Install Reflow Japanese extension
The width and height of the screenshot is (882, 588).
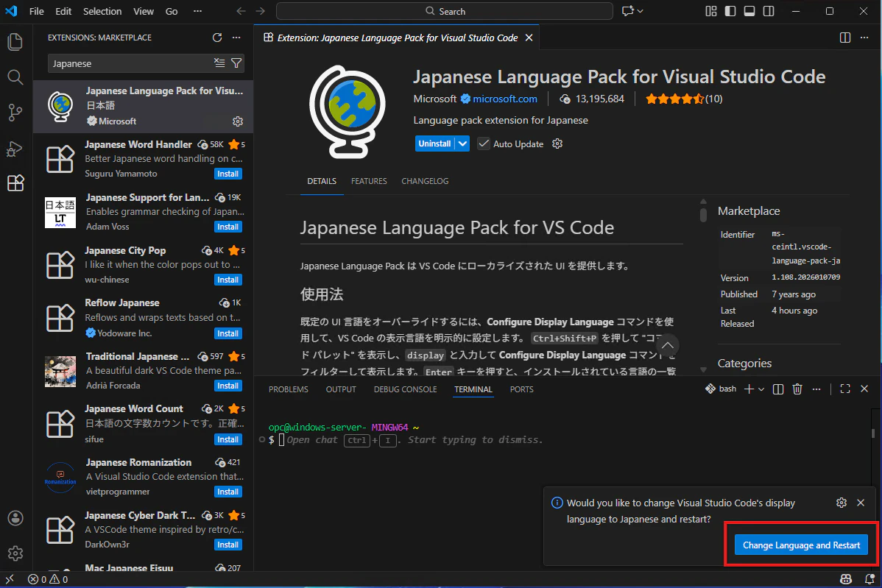(x=227, y=333)
